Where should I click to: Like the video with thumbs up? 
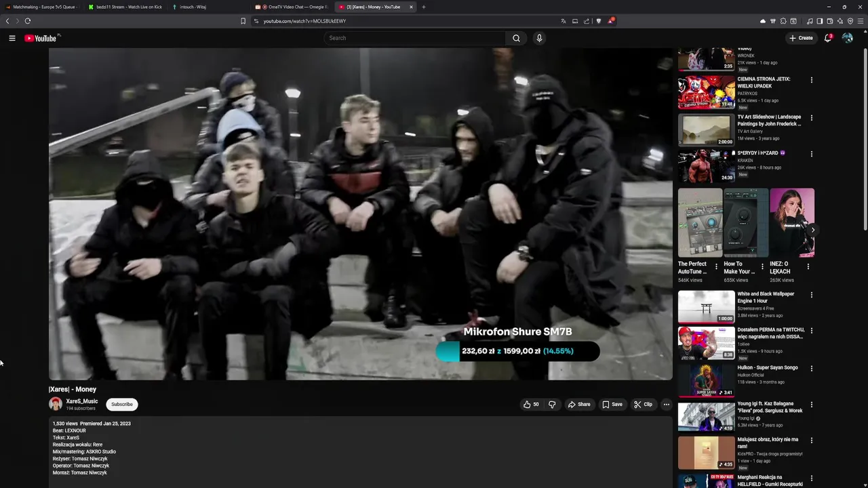[531, 405]
